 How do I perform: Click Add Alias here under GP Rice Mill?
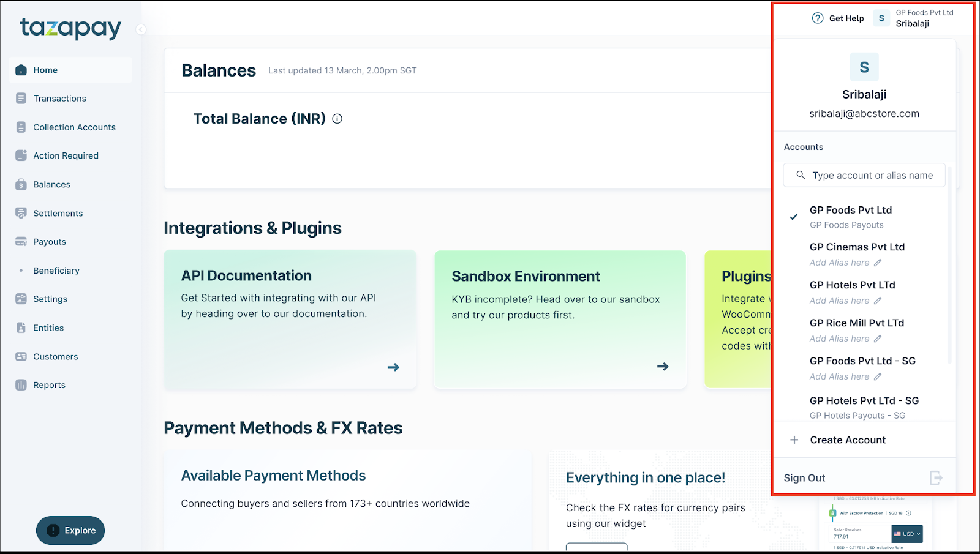coord(839,339)
